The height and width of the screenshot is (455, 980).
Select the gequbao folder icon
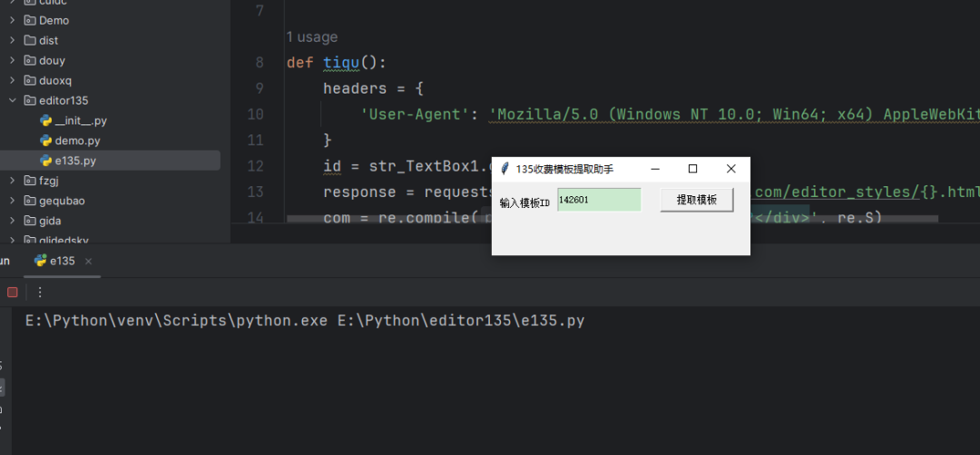click(x=29, y=201)
